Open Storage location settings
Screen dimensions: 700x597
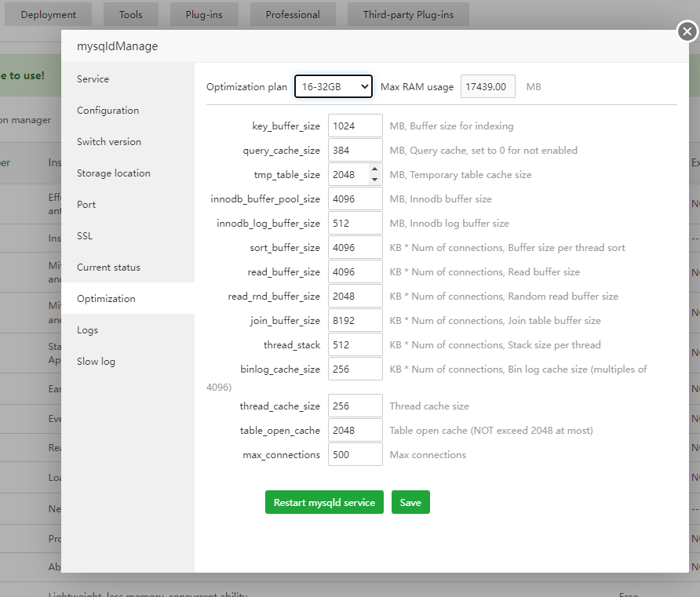pyautogui.click(x=113, y=173)
